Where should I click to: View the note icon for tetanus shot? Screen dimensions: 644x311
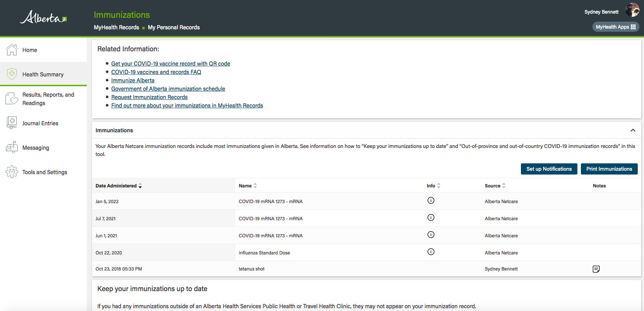[596, 269]
